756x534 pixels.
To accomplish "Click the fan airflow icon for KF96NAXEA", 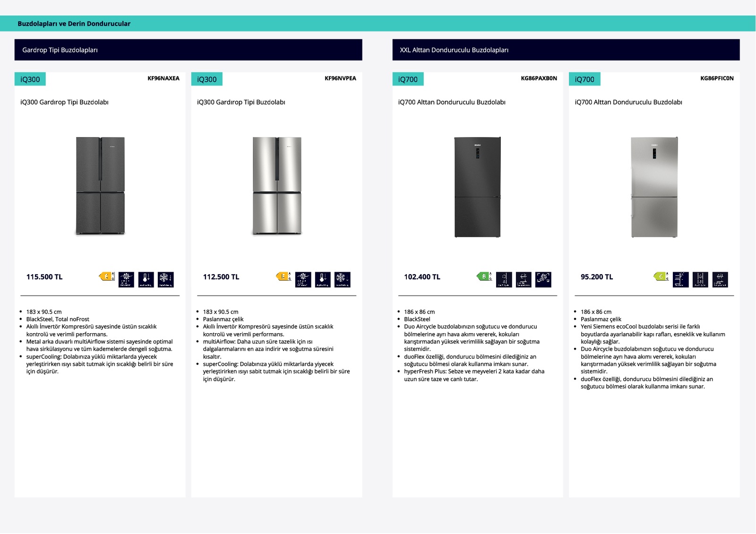I will [x=126, y=279].
